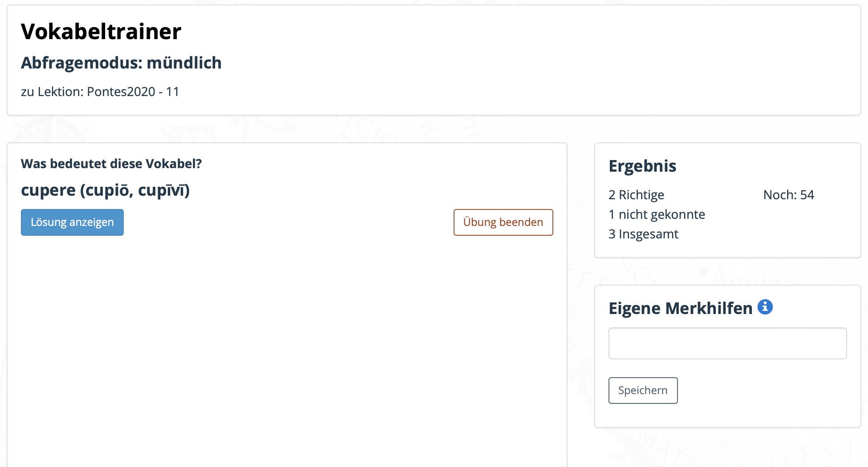Click the 1 nicht gekonnte result line
The height and width of the screenshot is (467, 868).
click(657, 214)
